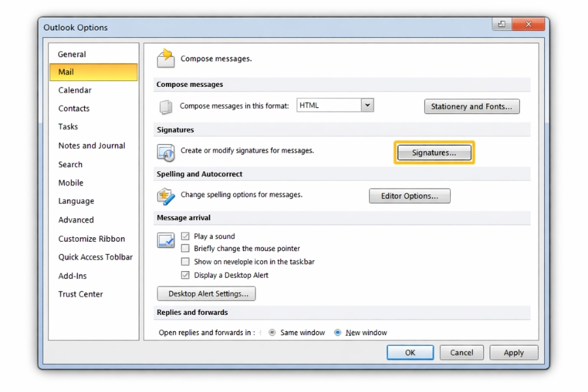Select the Same window radio option
Viewport: 588px width, 392px height.
coord(272,333)
